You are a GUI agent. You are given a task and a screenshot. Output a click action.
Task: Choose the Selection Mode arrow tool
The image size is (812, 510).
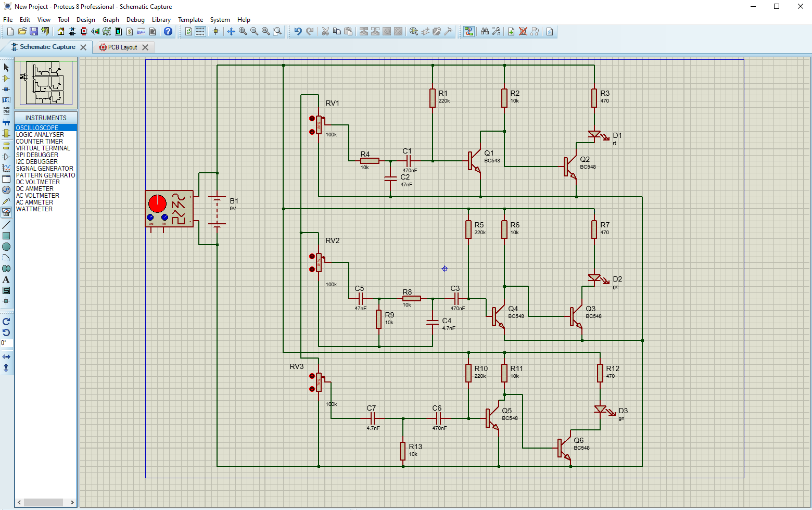[6, 68]
